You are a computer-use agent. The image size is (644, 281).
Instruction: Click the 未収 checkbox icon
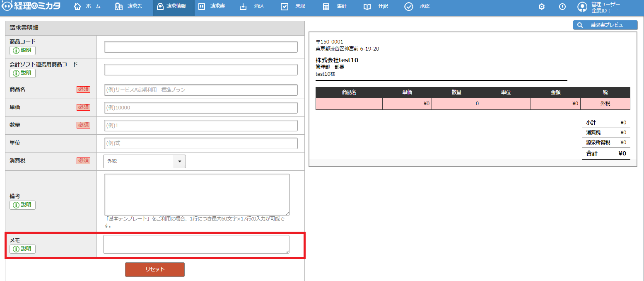(x=285, y=7)
